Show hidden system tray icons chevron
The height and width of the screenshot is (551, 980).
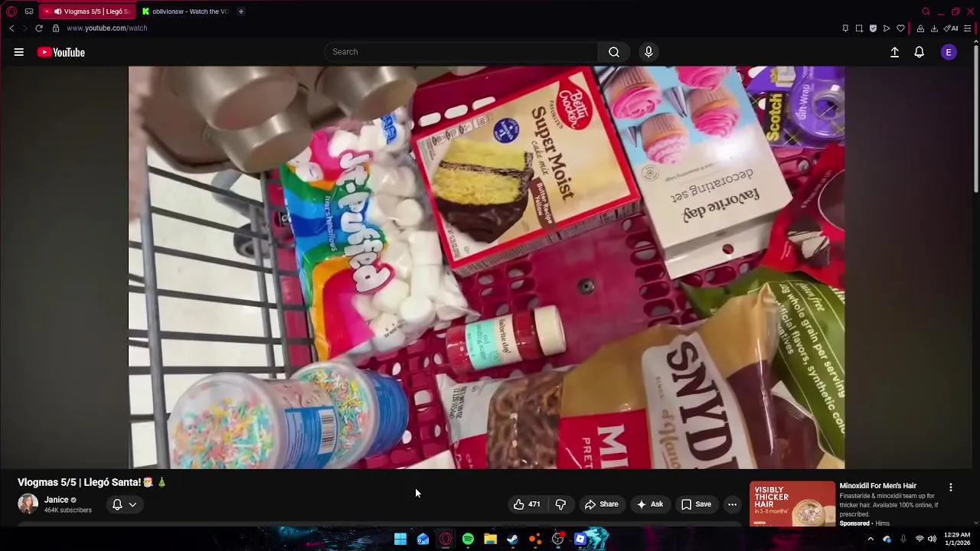[x=871, y=540]
